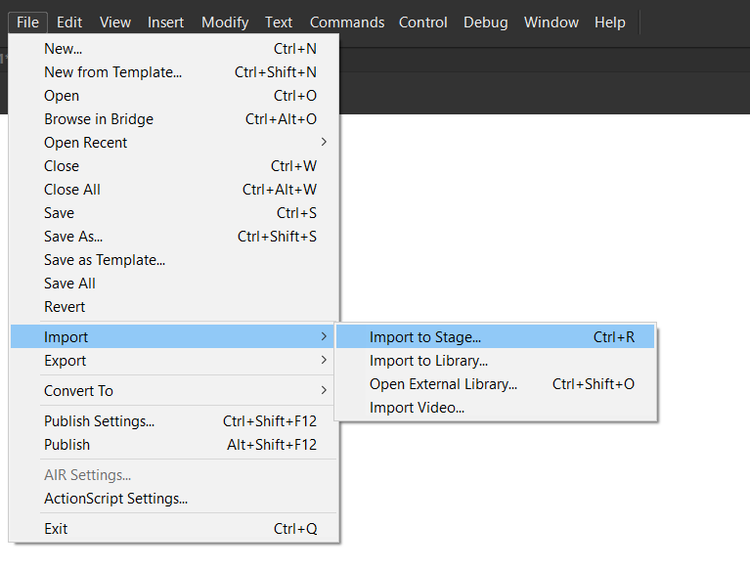Click Save as Template
Image resolution: width=750 pixels, height=570 pixels.
point(105,260)
